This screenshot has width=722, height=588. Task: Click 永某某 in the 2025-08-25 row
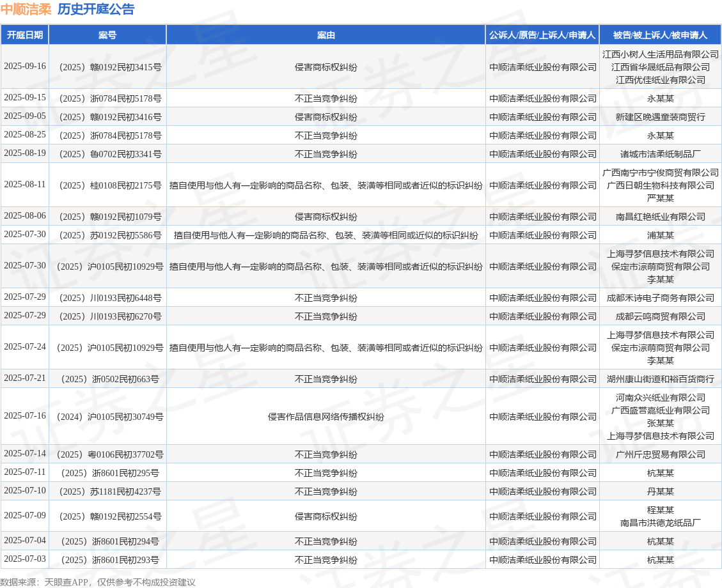[x=661, y=135]
